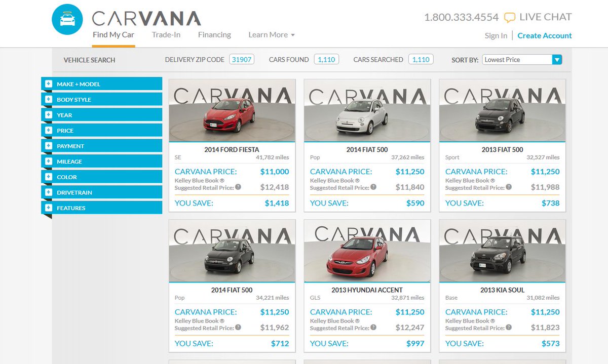Open the white 2014 Fiat 500 photo

[x=367, y=110]
